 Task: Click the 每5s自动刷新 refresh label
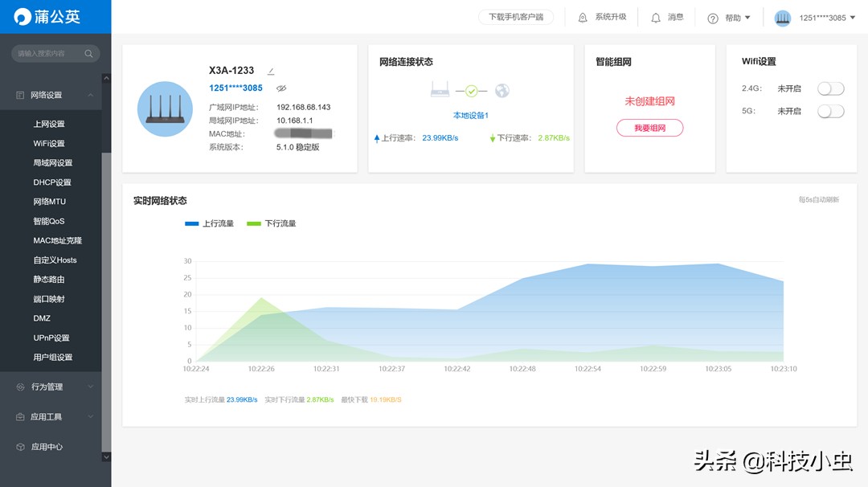click(819, 200)
